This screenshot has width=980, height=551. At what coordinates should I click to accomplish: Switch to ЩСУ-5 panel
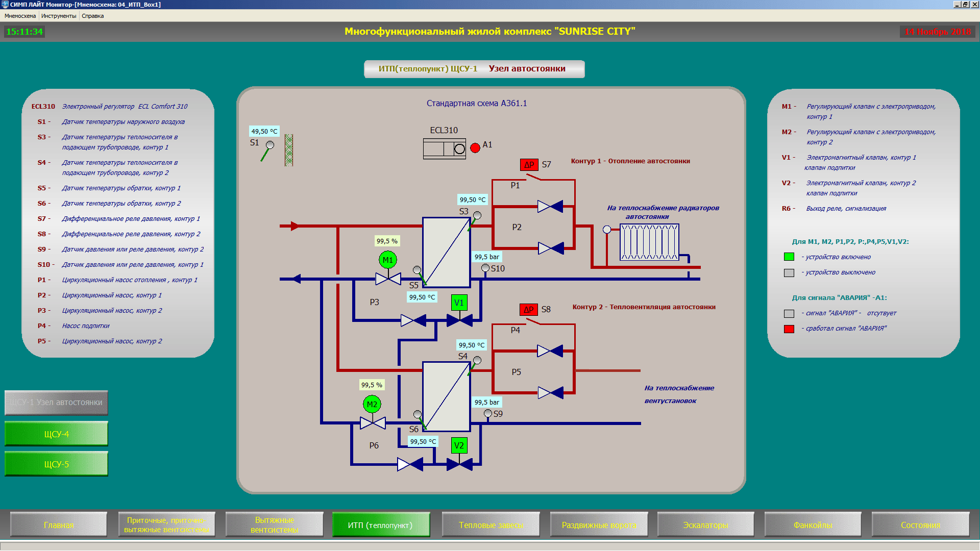click(56, 464)
